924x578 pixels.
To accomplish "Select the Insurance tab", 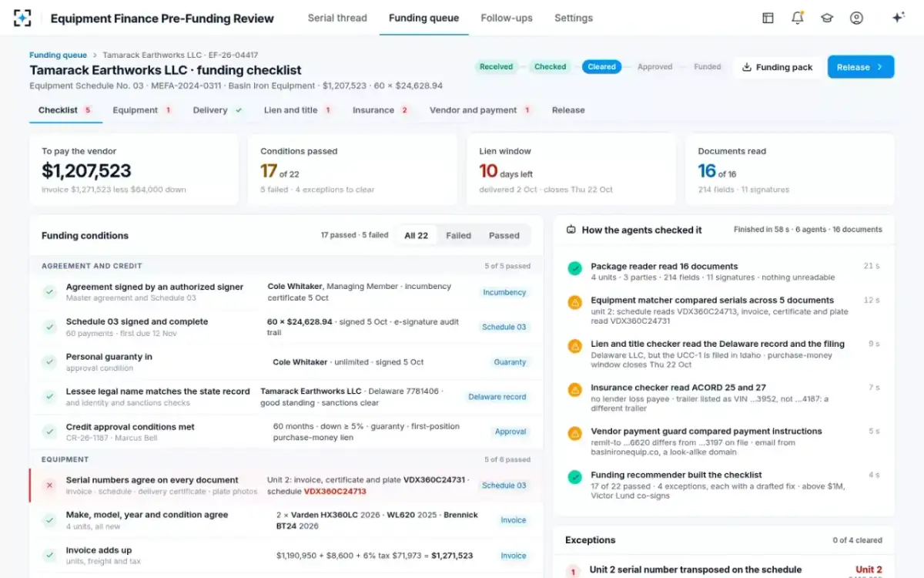I will coord(380,110).
